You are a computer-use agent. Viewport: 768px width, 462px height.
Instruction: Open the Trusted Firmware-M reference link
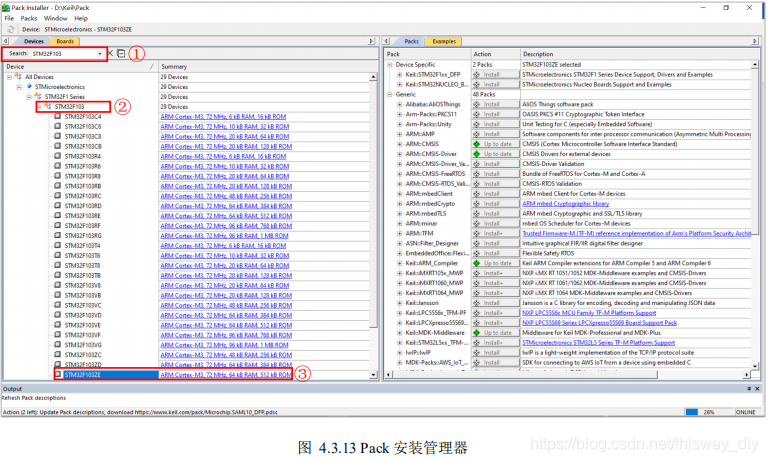point(636,233)
